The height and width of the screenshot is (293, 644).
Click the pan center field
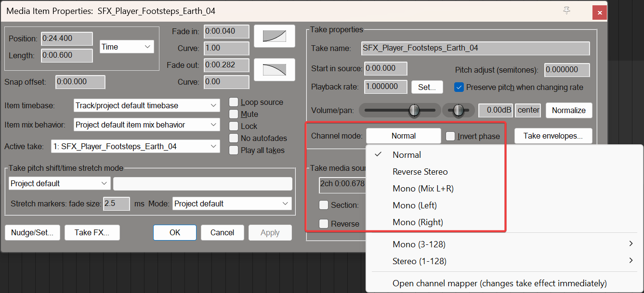(528, 110)
